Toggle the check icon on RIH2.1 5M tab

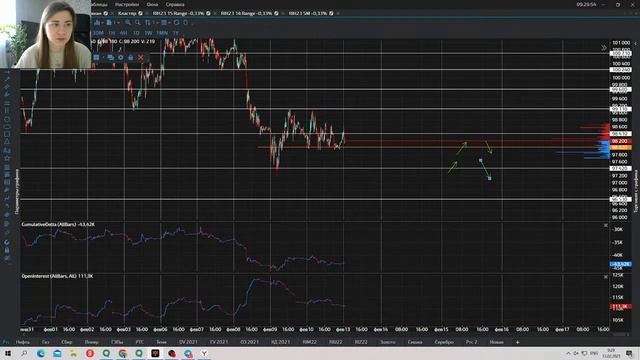click(x=331, y=13)
